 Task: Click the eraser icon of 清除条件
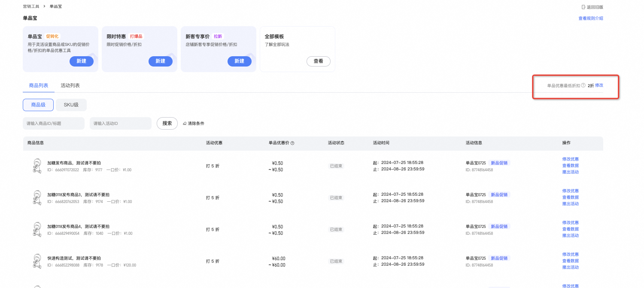coord(185,124)
